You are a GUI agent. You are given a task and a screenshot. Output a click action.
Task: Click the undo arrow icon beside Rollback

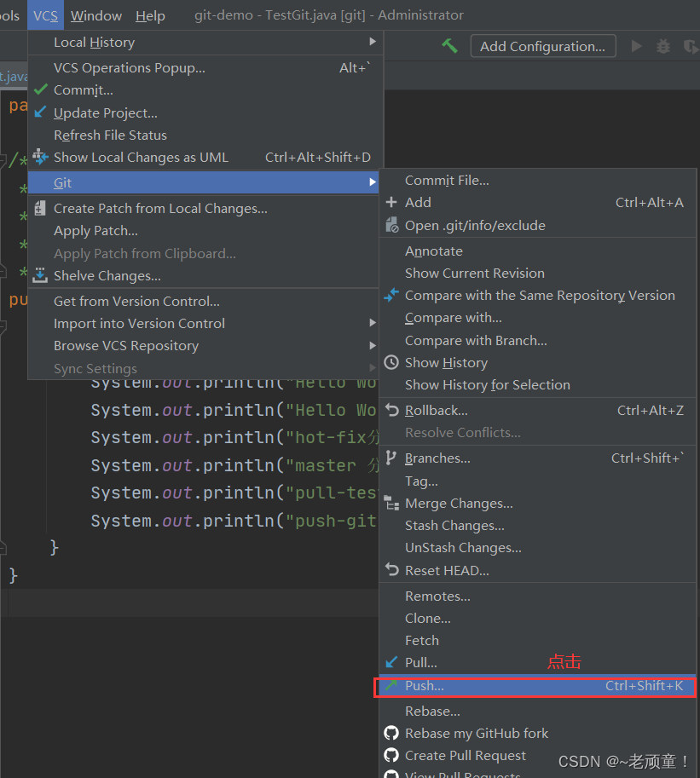[x=391, y=411]
